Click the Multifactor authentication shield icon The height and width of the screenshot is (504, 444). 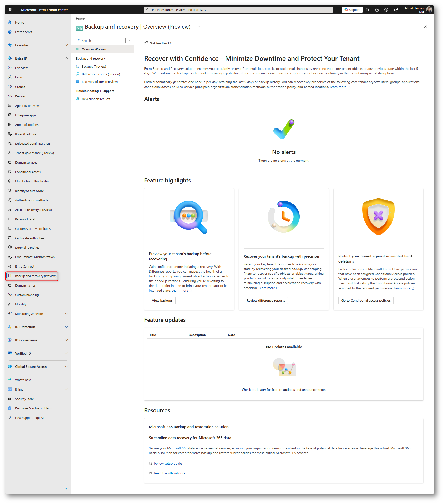[x=10, y=181]
